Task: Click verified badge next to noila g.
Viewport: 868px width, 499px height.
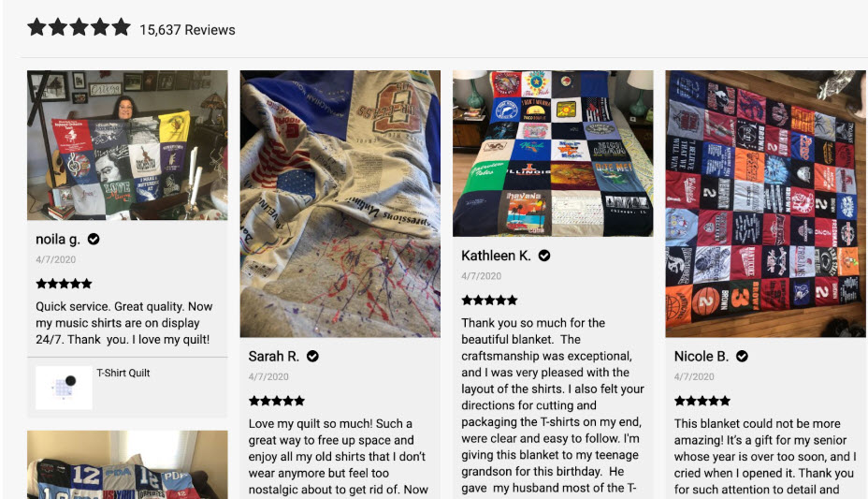Action: coord(94,240)
